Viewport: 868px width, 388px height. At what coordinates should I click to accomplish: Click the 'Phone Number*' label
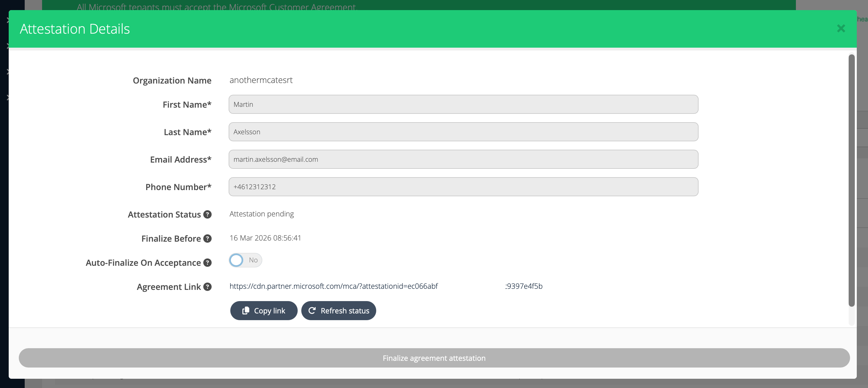pos(178,187)
